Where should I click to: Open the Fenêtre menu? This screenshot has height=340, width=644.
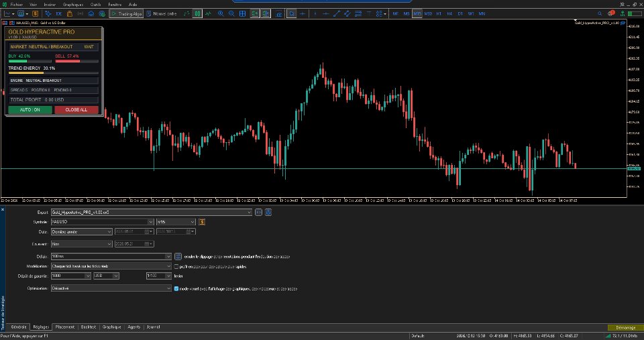[x=115, y=5]
